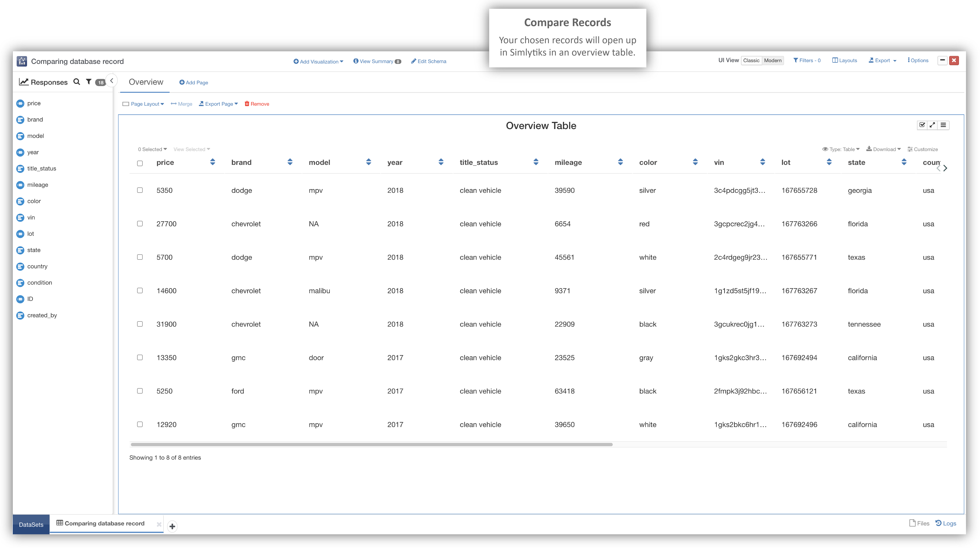Check the row with price 31900
This screenshot has height=548, width=980.
click(x=140, y=324)
